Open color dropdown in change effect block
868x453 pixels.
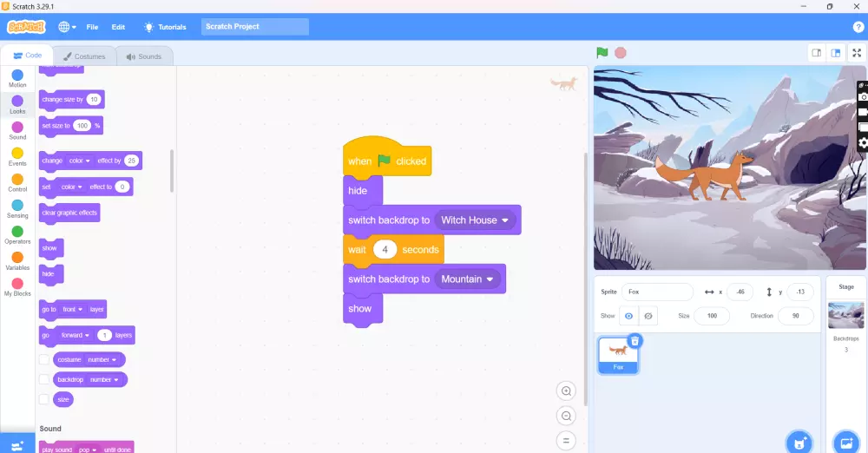pos(79,161)
